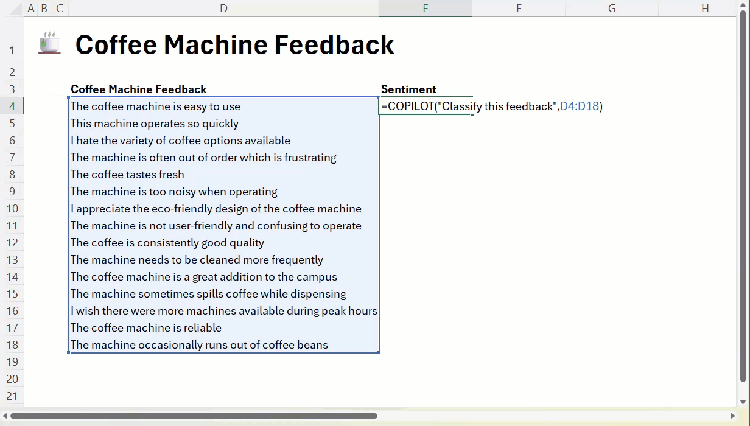
Task: Click the large Coffee Machine Feedback title
Action: [235, 45]
